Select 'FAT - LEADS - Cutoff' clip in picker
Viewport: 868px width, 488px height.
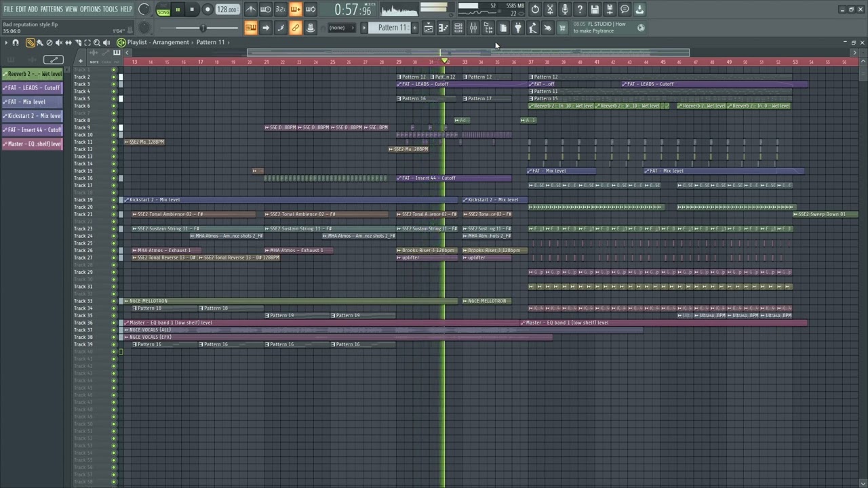[32, 88]
